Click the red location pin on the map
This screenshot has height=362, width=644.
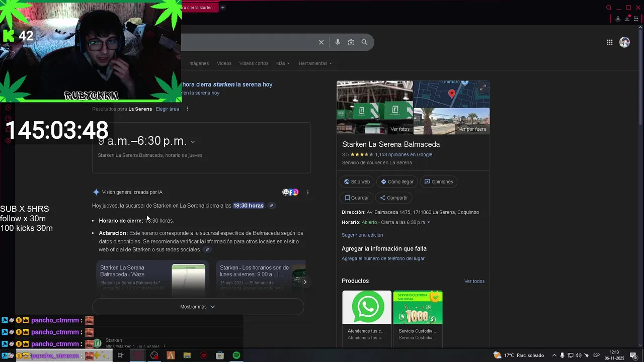(x=452, y=93)
